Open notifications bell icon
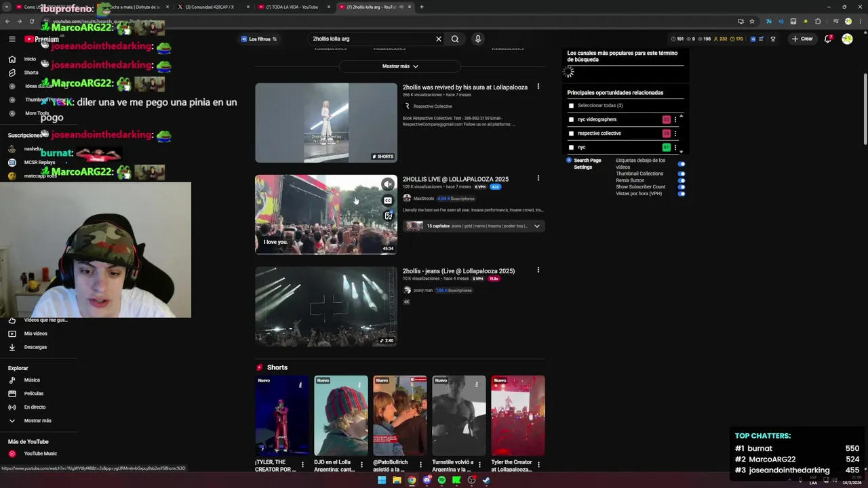 point(828,39)
